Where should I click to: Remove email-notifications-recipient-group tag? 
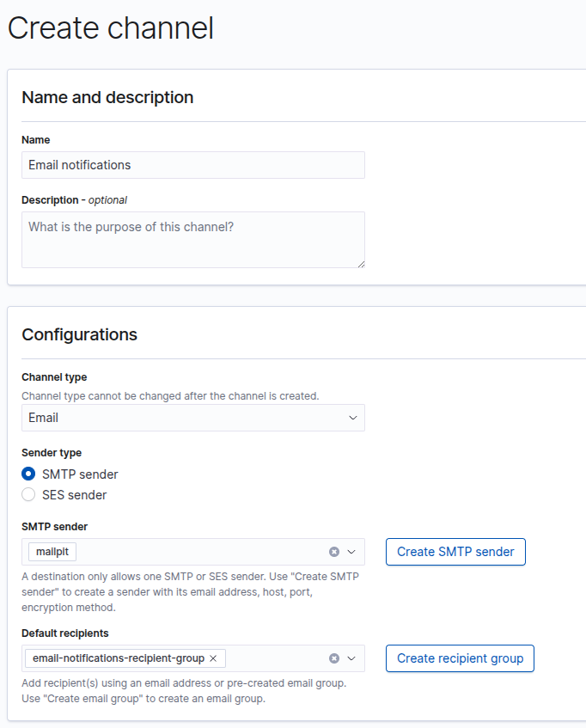tap(213, 658)
